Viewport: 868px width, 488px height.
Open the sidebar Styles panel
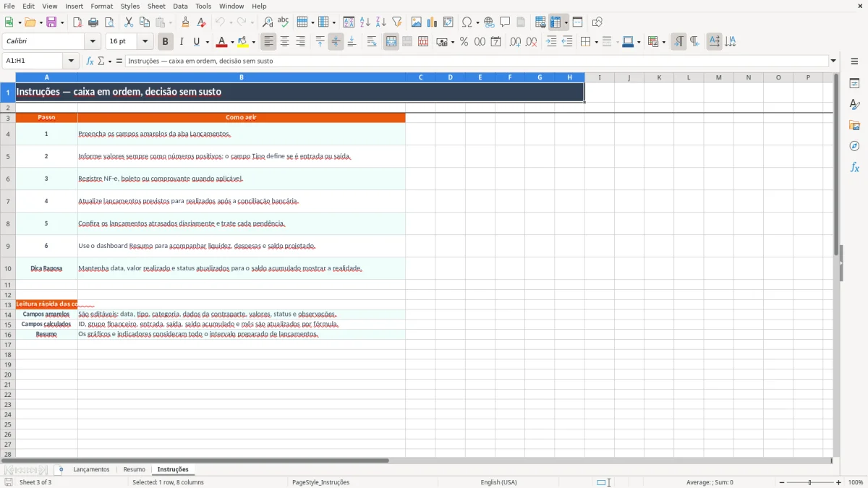pos(854,105)
